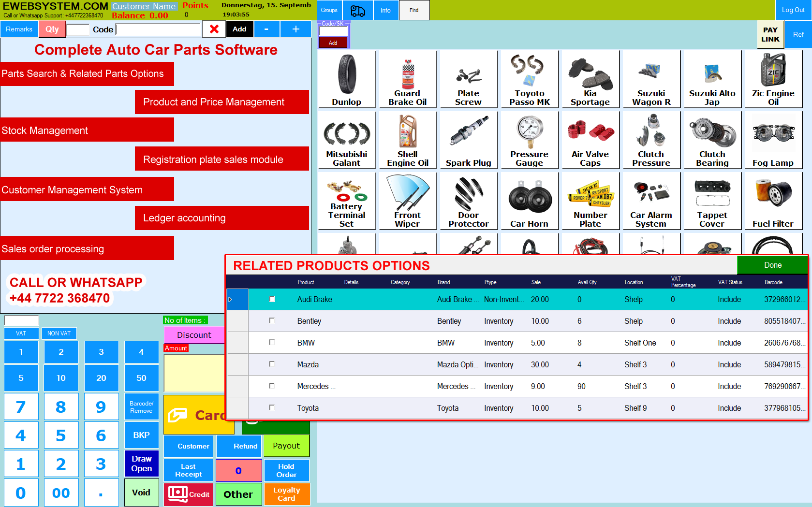Select the Door Protector product
This screenshot has width=812, height=507.
(469, 201)
